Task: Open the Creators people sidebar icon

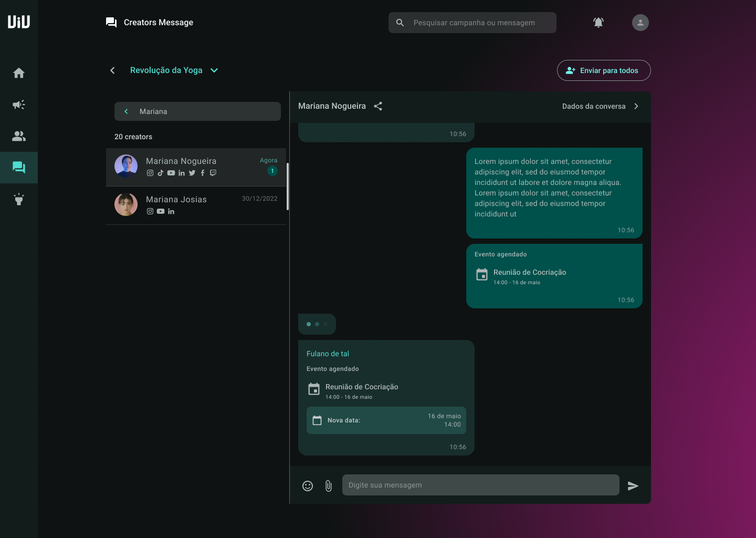Action: point(19,136)
